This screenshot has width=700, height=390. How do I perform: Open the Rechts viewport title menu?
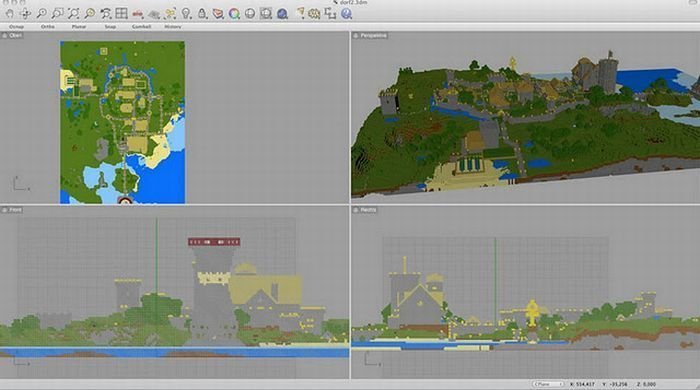(x=365, y=210)
